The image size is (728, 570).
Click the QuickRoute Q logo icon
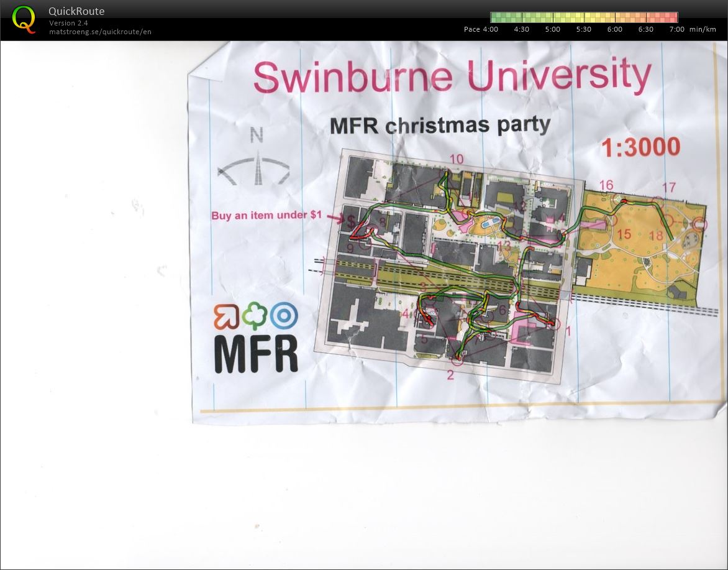pyautogui.click(x=24, y=19)
